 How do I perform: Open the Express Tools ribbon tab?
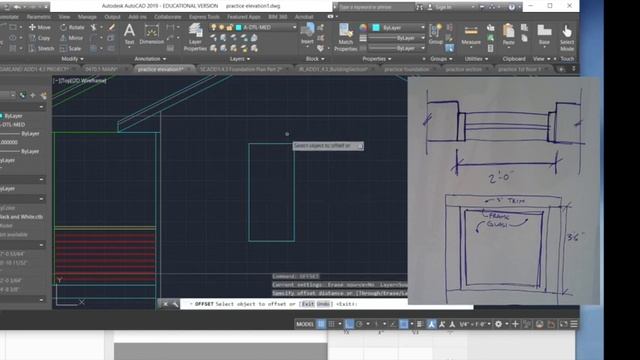pos(204,17)
